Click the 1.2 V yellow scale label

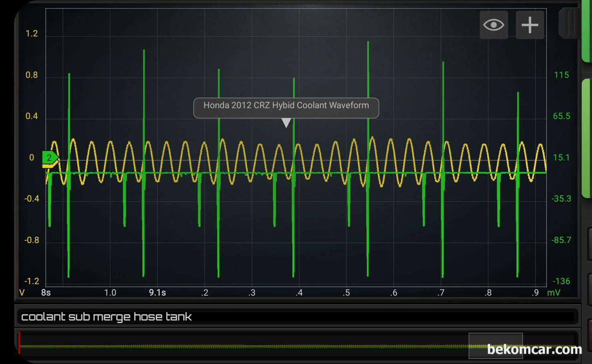click(32, 34)
